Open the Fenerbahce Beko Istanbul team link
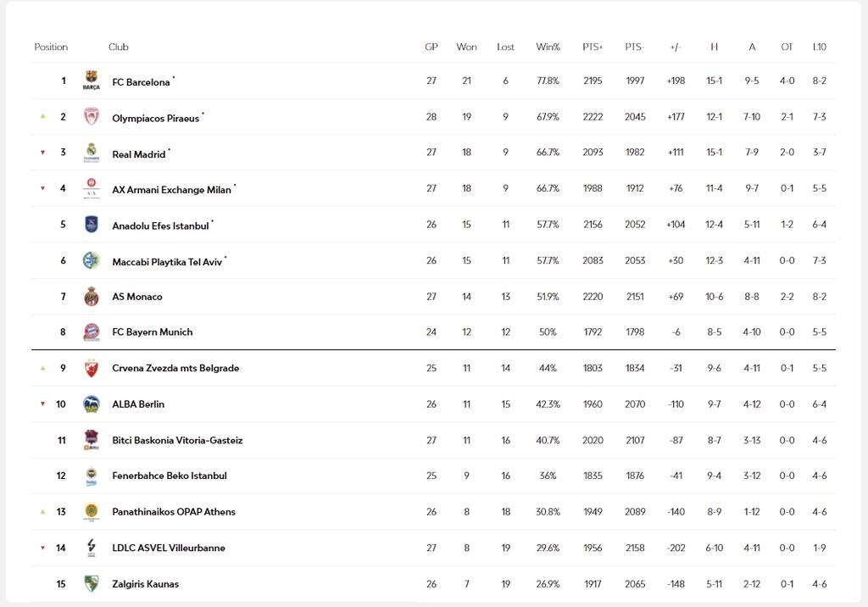This screenshot has height=607, width=868. tap(170, 476)
